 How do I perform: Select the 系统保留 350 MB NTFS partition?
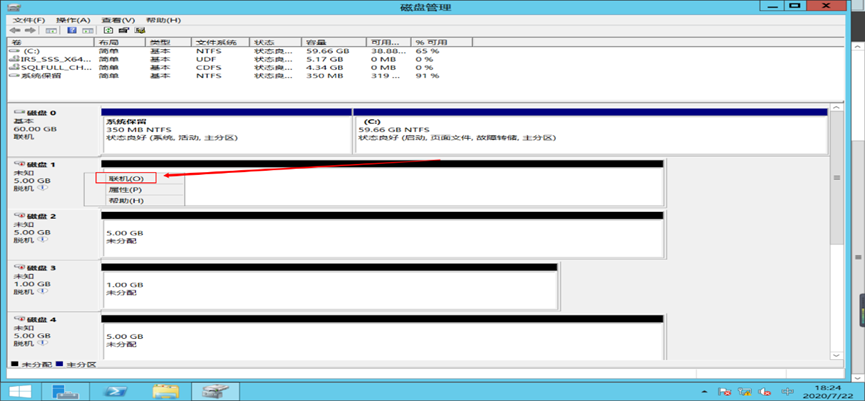227,131
